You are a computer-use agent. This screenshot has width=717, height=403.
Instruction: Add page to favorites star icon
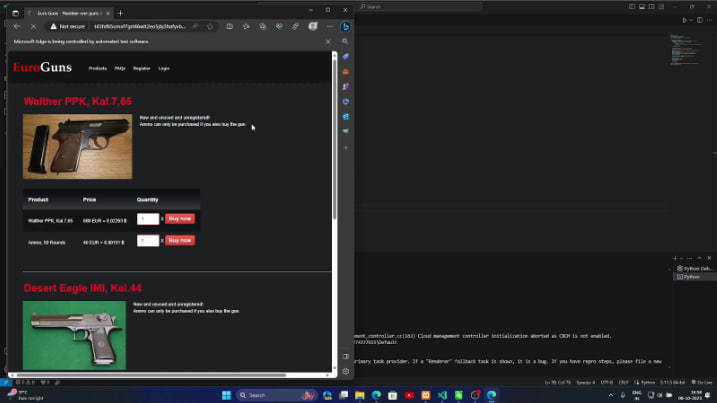(x=210, y=27)
